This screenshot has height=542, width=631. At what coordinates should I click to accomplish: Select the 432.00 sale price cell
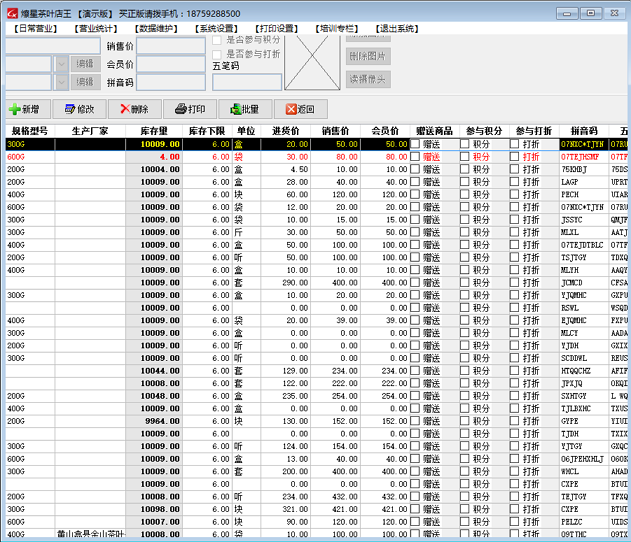click(x=335, y=497)
